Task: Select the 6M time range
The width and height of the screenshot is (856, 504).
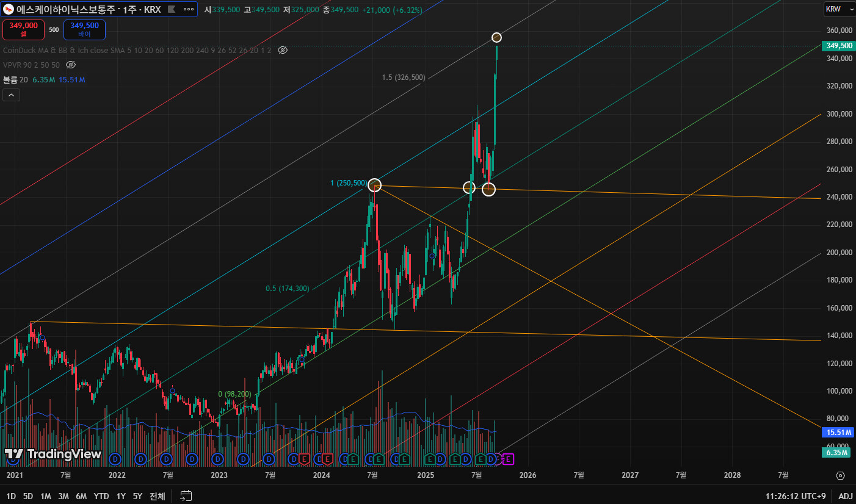Action: pyautogui.click(x=81, y=496)
